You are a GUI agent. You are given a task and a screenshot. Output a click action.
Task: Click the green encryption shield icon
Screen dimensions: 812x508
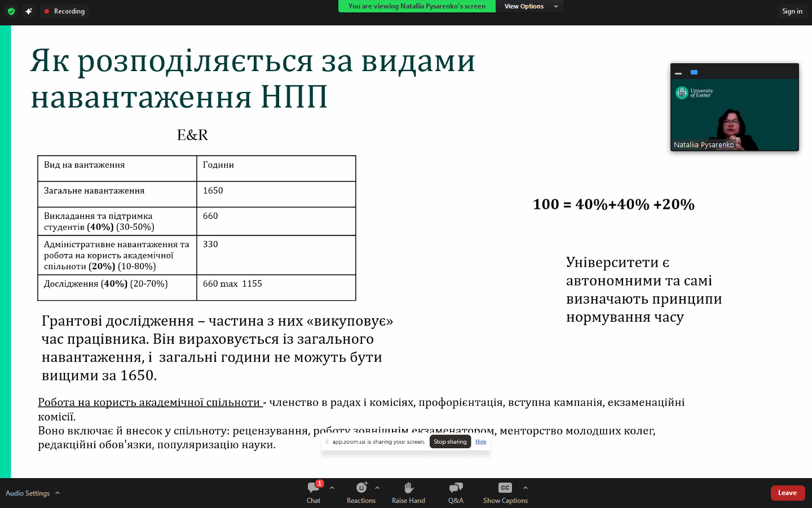coord(11,11)
